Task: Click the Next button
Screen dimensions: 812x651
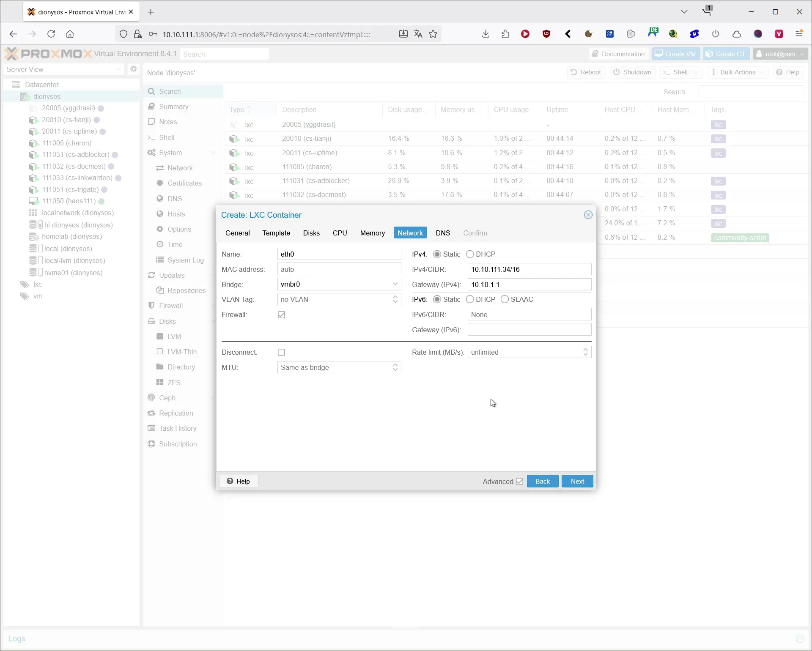Action: pyautogui.click(x=577, y=481)
